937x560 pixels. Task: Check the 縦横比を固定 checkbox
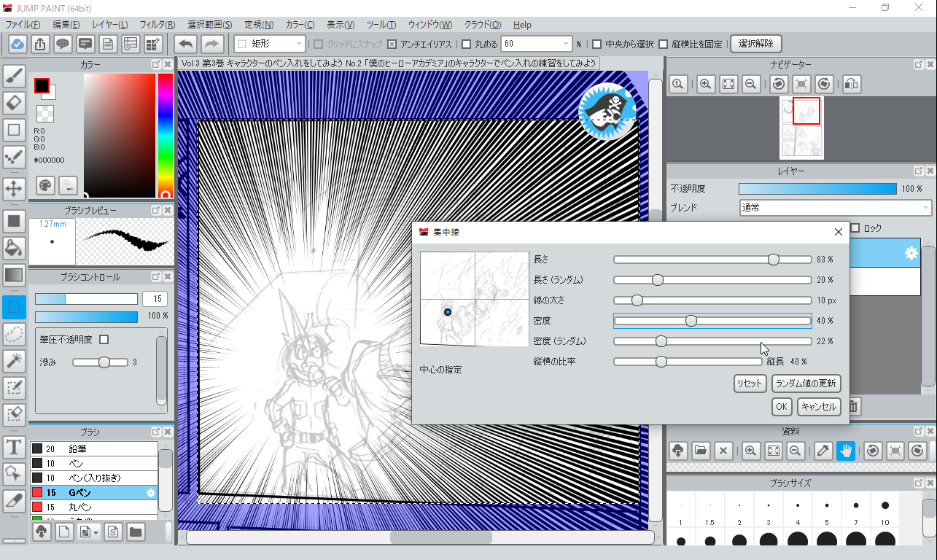click(663, 44)
